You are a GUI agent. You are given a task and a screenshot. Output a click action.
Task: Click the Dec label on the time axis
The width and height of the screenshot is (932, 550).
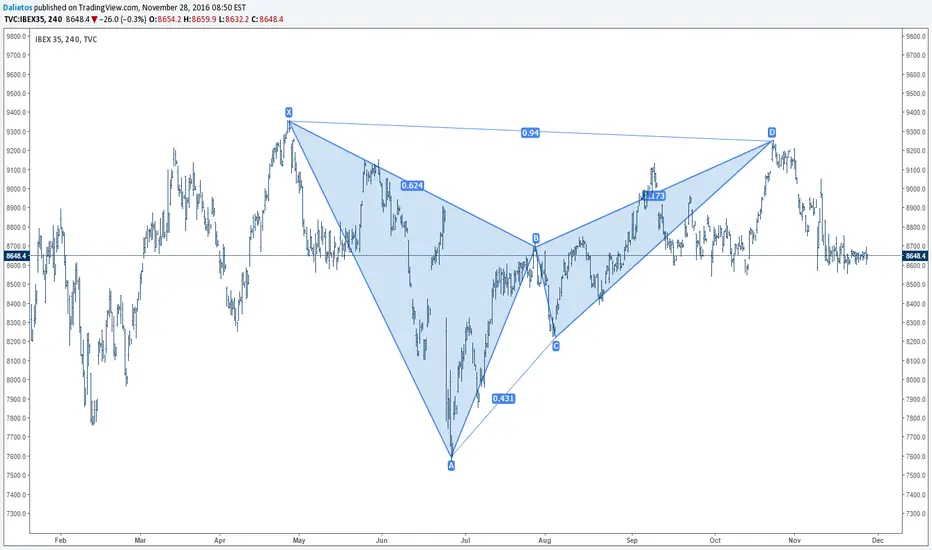tap(878, 540)
